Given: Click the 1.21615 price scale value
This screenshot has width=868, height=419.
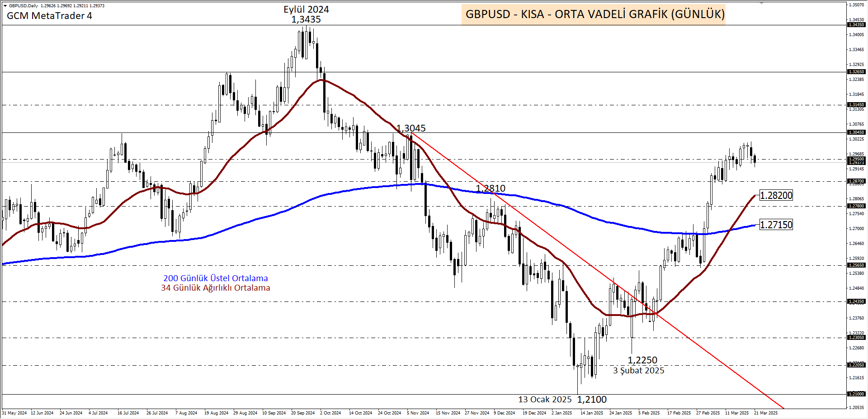Looking at the screenshot, I should pos(857,378).
